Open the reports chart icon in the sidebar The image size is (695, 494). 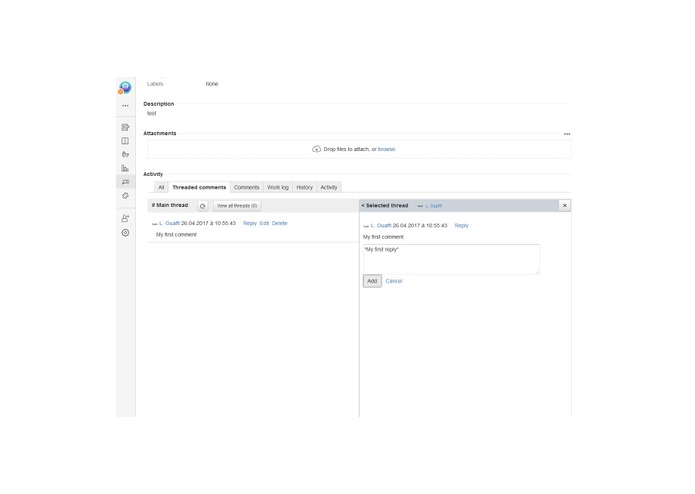(x=125, y=168)
